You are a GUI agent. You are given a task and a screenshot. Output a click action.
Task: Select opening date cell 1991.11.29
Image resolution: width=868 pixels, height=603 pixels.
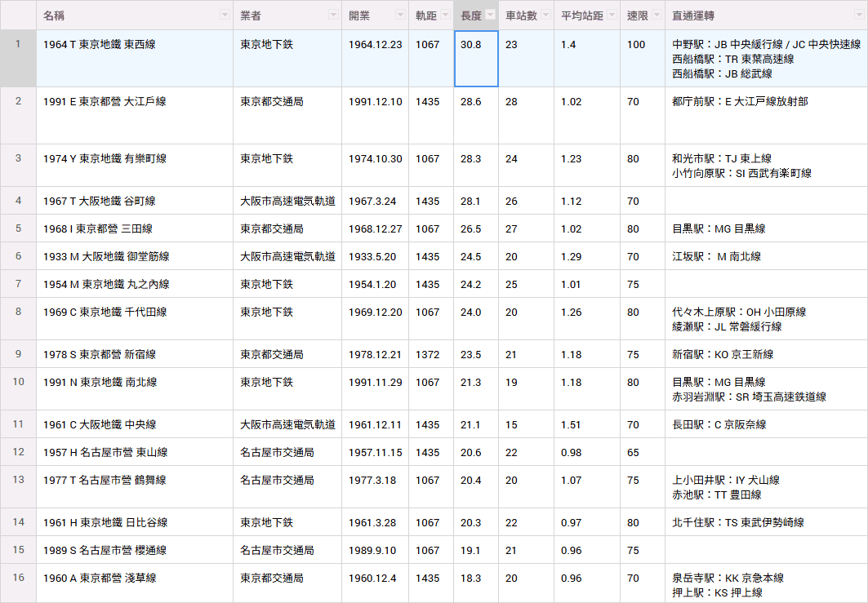coord(376,389)
